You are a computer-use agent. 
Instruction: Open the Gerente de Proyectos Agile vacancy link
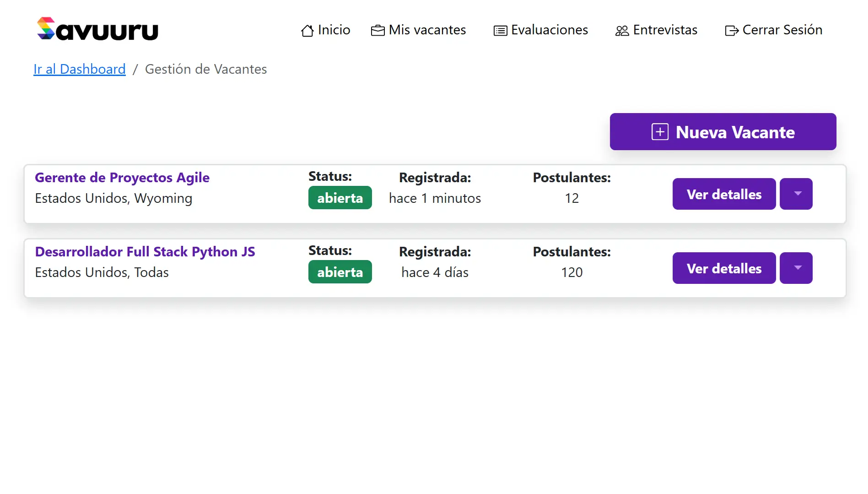point(122,178)
